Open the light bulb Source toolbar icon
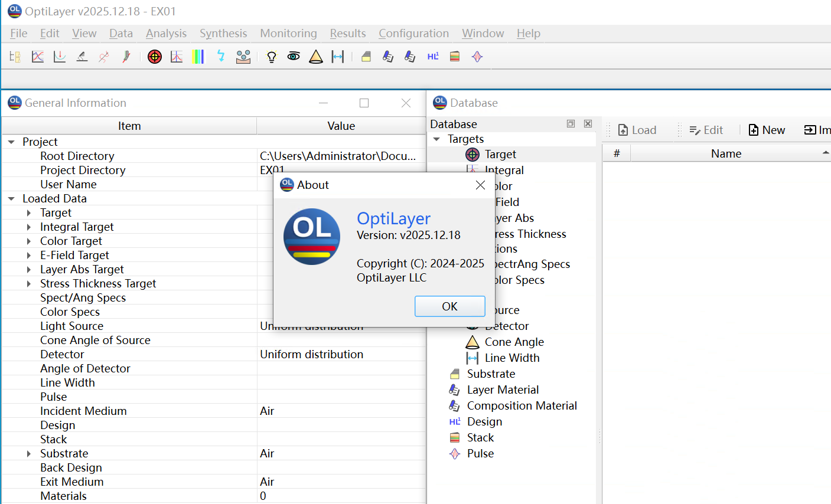The width and height of the screenshot is (831, 504). click(272, 57)
